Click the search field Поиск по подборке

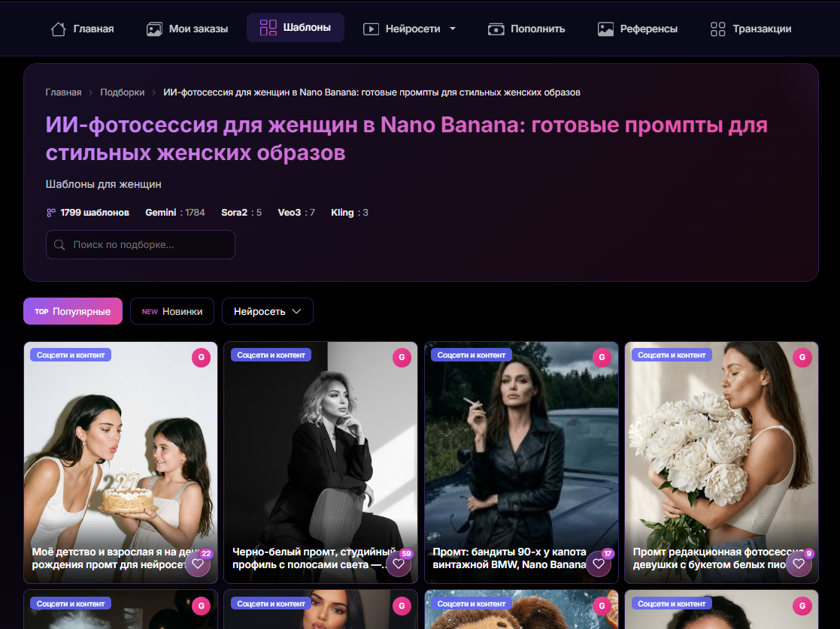[x=141, y=245]
